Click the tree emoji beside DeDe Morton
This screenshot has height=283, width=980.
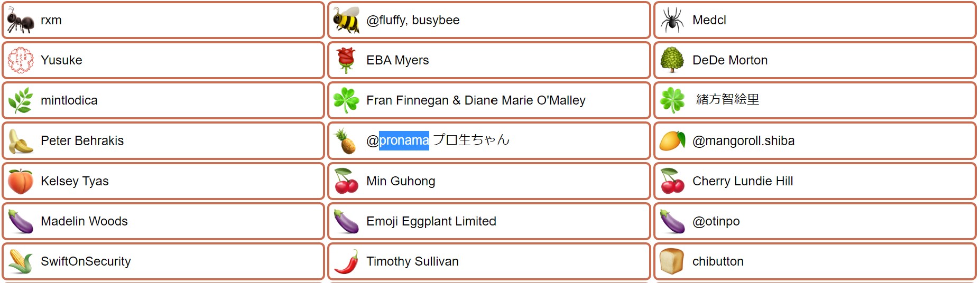[672, 60]
